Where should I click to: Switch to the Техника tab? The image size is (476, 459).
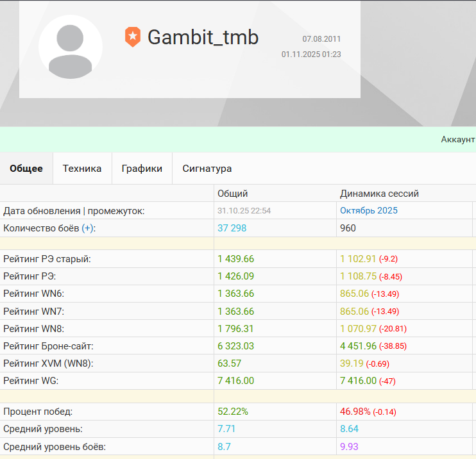point(82,169)
